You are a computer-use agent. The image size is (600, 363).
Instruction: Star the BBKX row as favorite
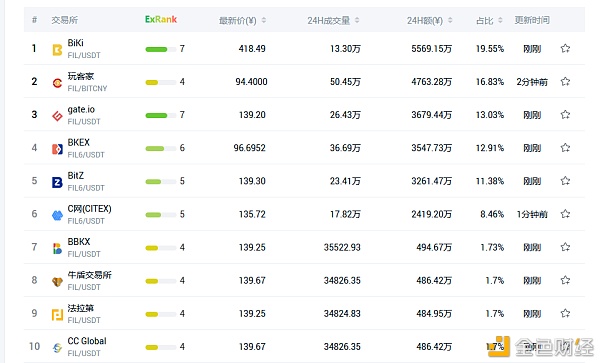[x=565, y=247]
